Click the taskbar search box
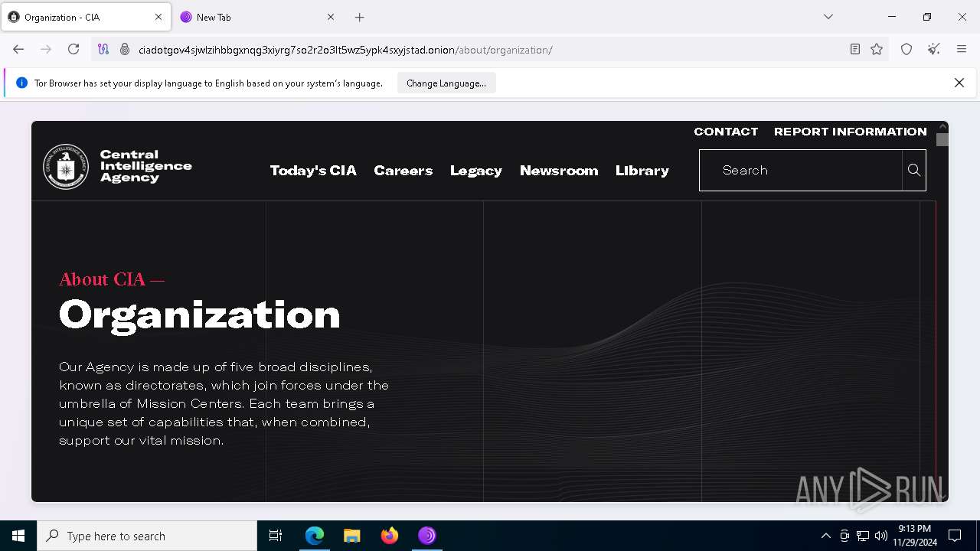Image resolution: width=980 pixels, height=551 pixels. (147, 536)
